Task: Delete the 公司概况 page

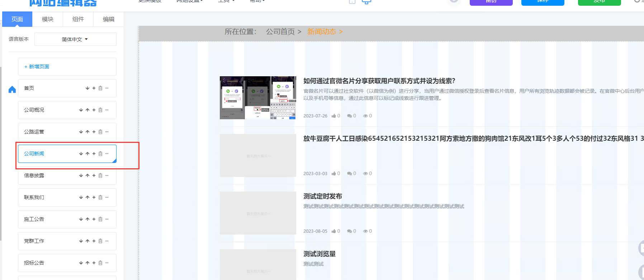Action: click(x=100, y=110)
